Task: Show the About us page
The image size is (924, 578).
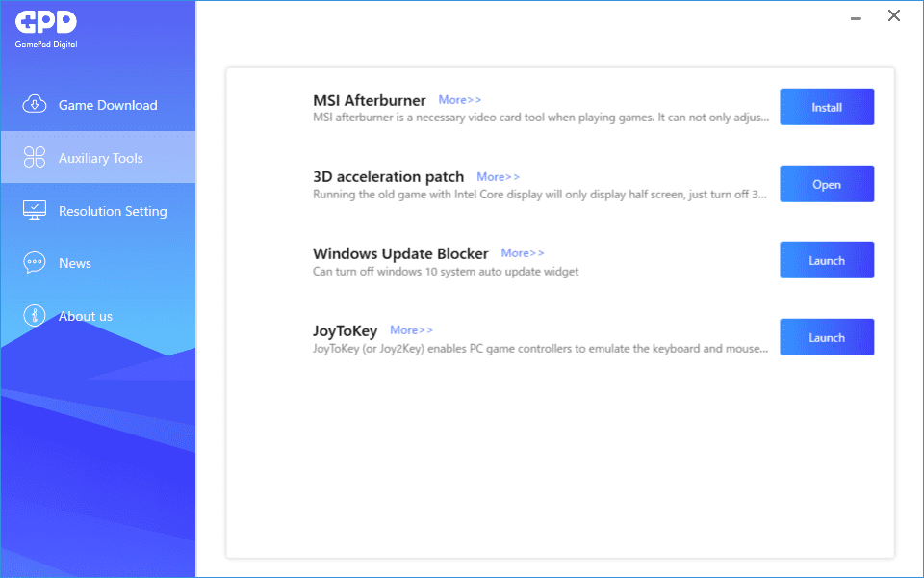Action: point(98,316)
